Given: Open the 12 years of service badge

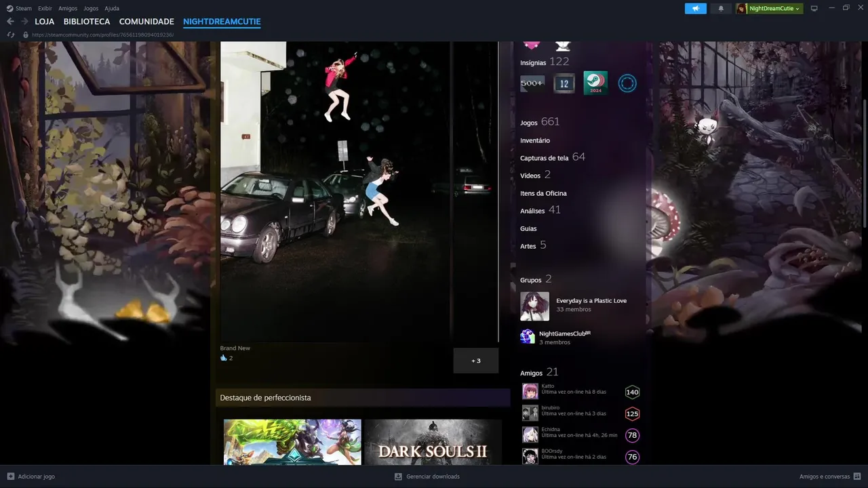Looking at the screenshot, I should 564,83.
